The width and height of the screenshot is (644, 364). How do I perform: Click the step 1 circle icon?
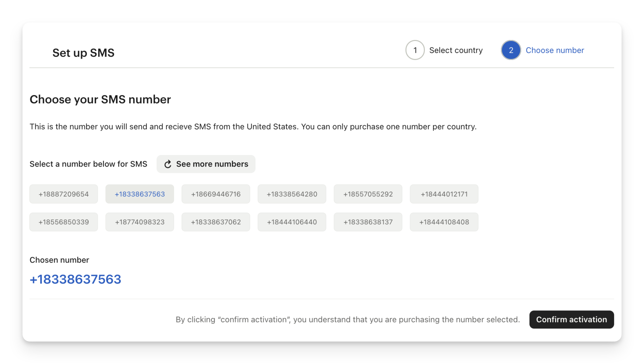tap(415, 50)
